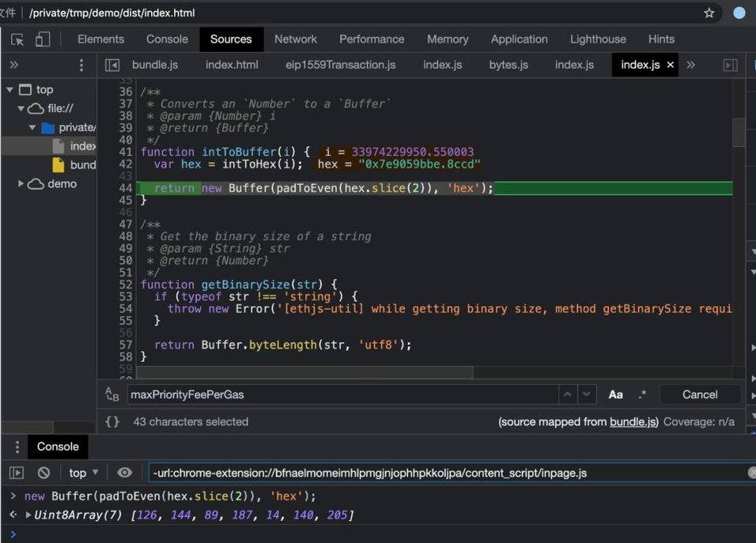Create live expression with the eye icon
Viewport: 756px width, 543px height.
[x=124, y=473]
